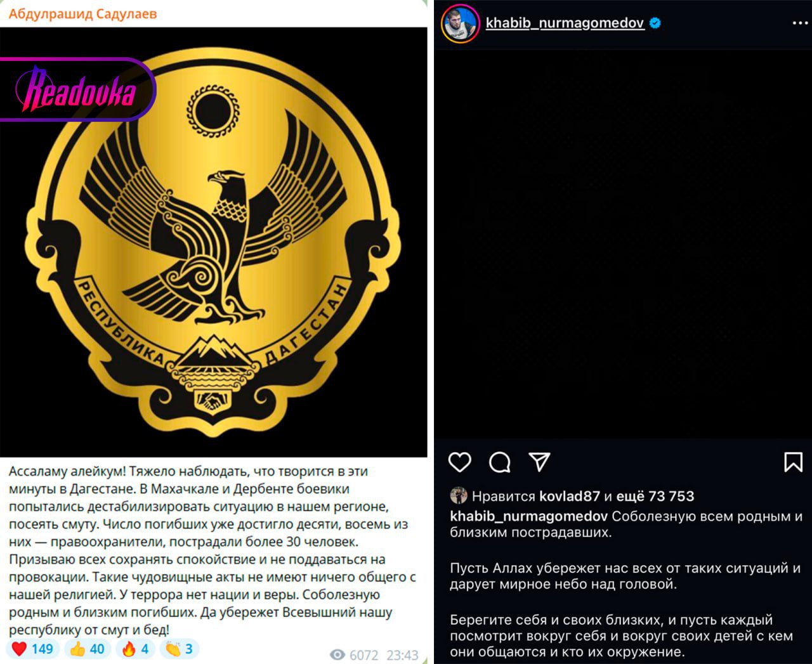Open khabib_nurmagomedov username in caption
The height and width of the screenshot is (664, 812).
[528, 517]
